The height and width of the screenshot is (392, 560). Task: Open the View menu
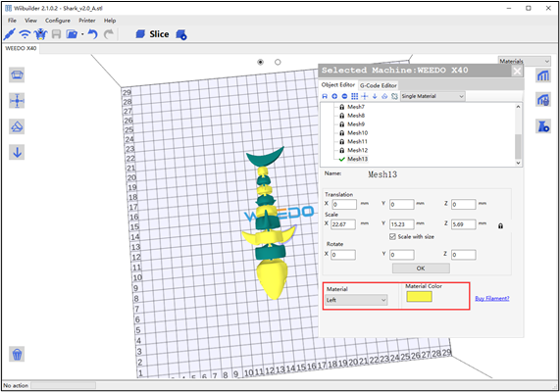(x=30, y=21)
